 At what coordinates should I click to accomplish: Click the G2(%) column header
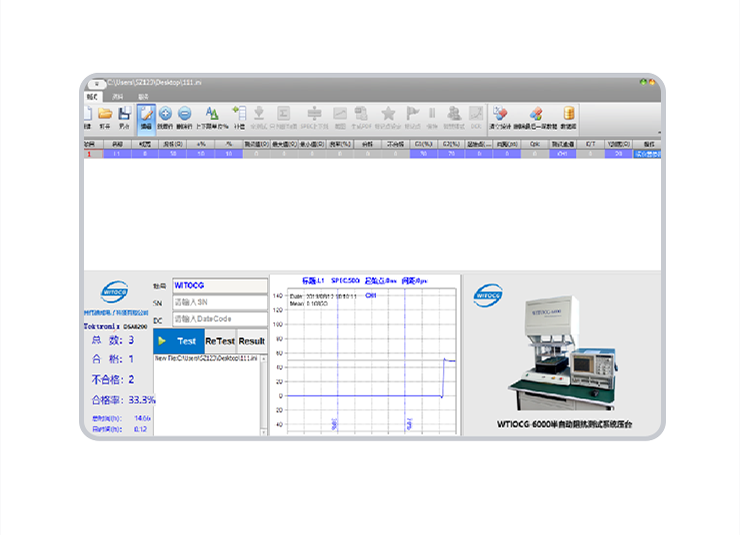click(451, 144)
